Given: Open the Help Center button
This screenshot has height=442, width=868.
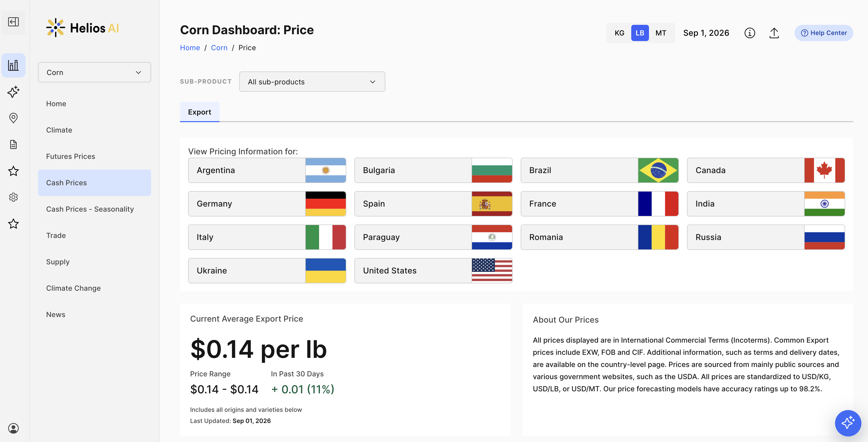Looking at the screenshot, I should (x=824, y=33).
